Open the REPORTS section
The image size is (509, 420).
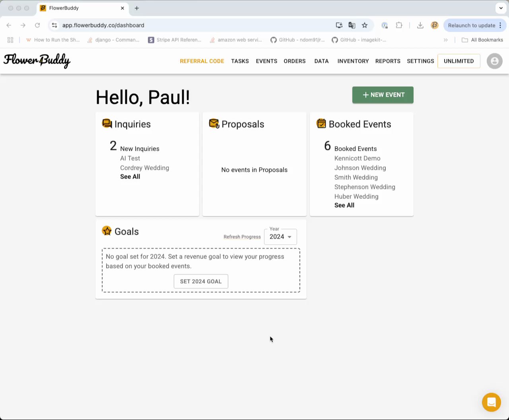point(388,61)
